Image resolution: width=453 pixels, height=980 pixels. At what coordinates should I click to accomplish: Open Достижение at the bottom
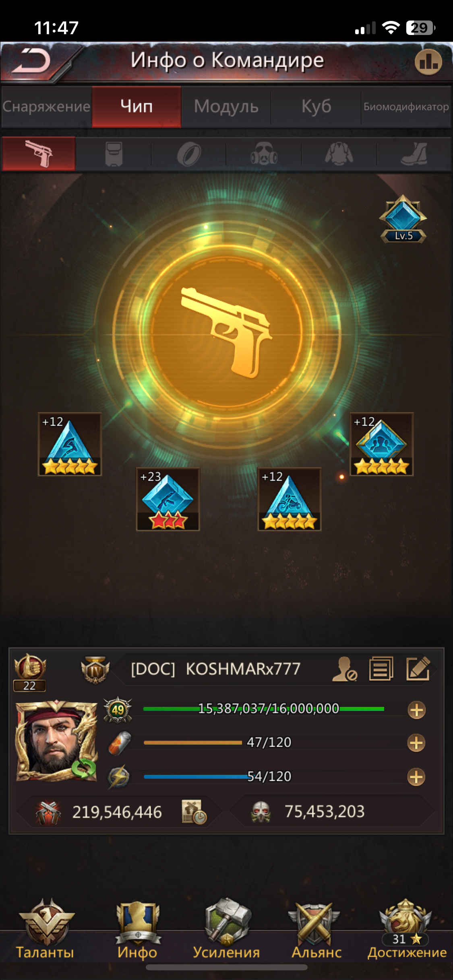tap(407, 929)
